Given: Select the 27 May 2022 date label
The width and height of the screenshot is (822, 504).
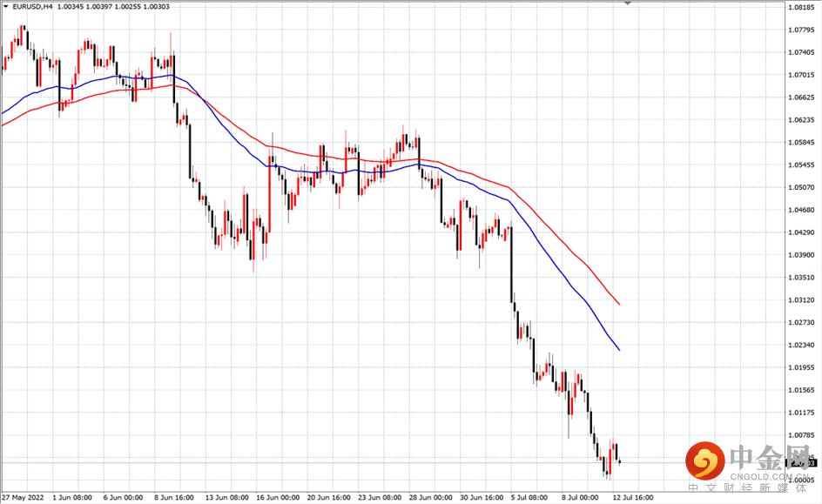Looking at the screenshot, I should point(23,497).
